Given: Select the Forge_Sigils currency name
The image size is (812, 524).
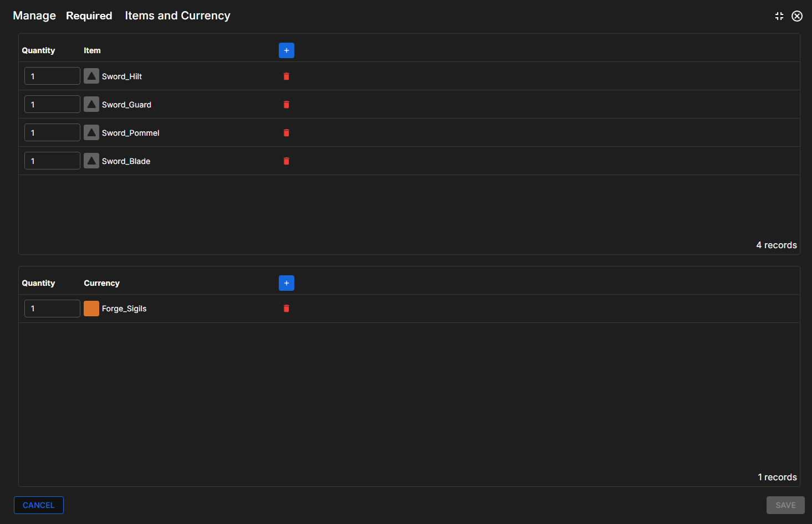Looking at the screenshot, I should pos(124,309).
